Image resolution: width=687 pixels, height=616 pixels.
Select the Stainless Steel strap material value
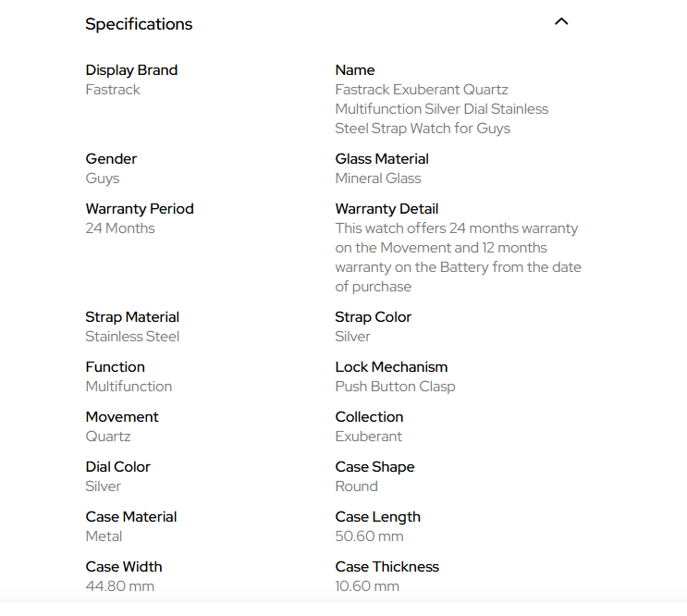click(132, 337)
